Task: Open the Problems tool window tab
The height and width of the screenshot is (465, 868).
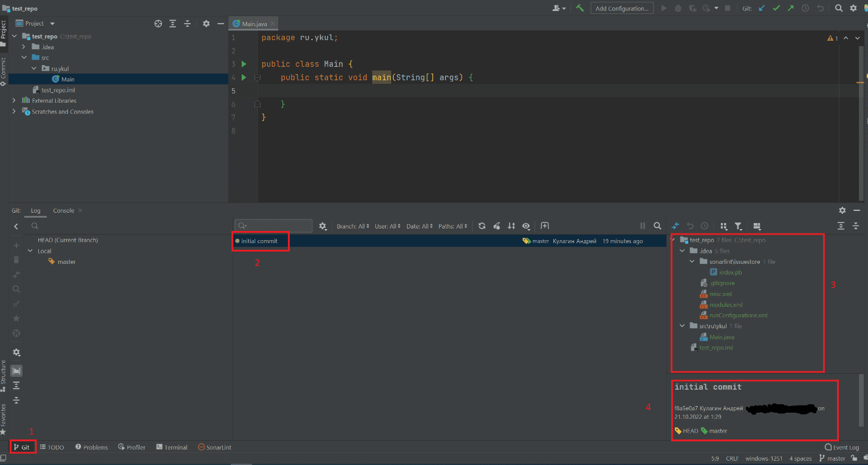Action: tap(92, 447)
